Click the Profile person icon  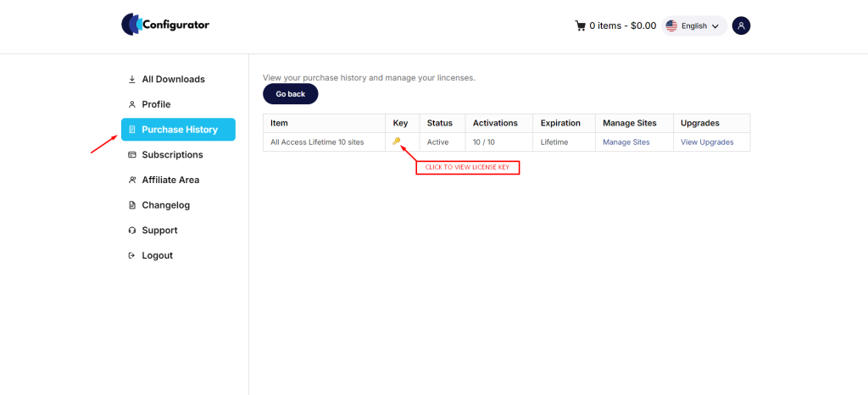pyautogui.click(x=131, y=104)
